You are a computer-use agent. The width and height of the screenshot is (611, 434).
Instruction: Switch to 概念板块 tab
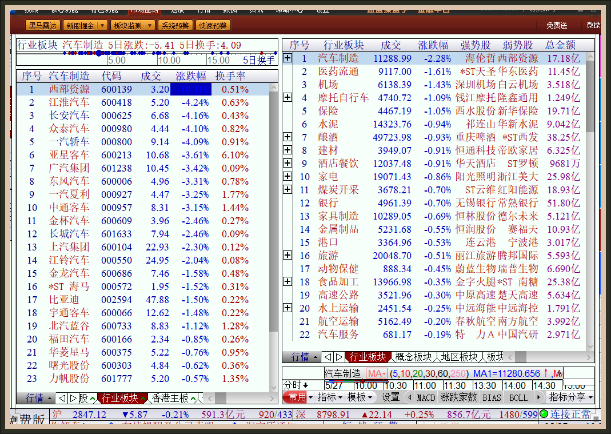click(x=413, y=356)
